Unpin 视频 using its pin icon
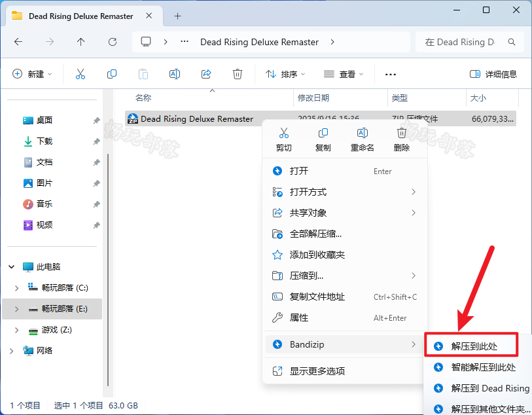Viewport: 532px width, 415px height. [x=96, y=225]
